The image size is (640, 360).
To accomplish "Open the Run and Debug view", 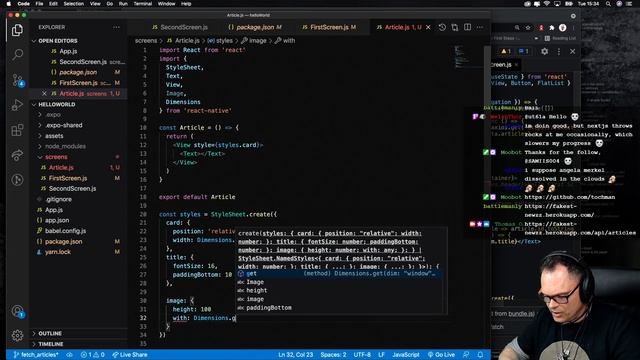I will (17, 105).
